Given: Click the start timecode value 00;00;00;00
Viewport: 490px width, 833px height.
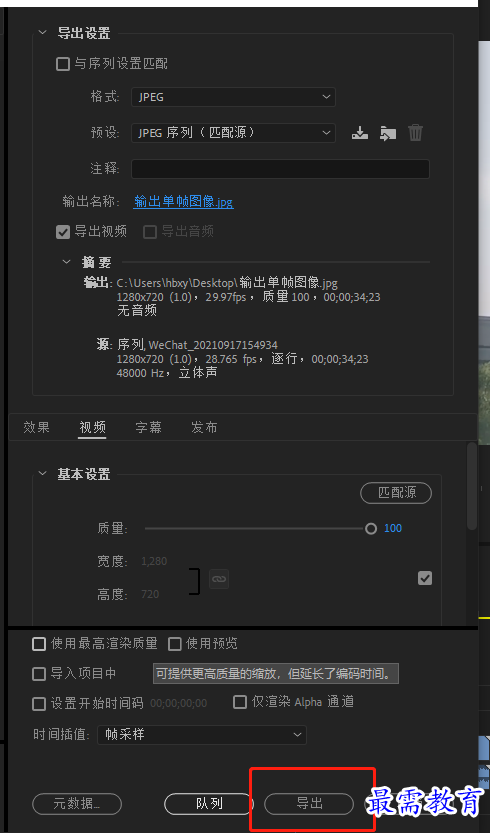Looking at the screenshot, I should click(x=179, y=704).
